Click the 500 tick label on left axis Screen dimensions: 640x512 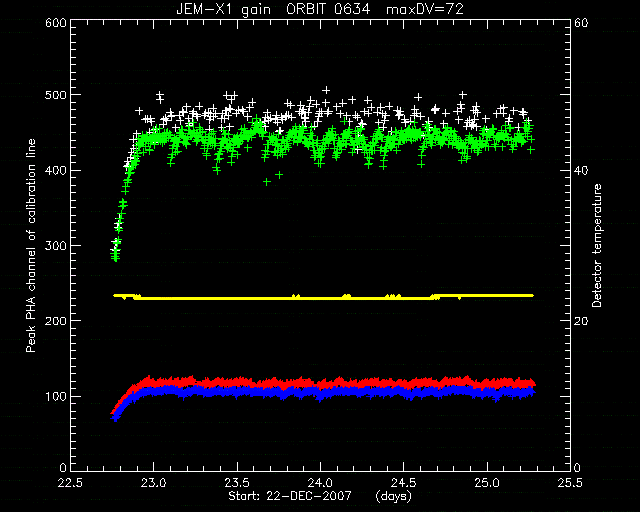click(56, 95)
